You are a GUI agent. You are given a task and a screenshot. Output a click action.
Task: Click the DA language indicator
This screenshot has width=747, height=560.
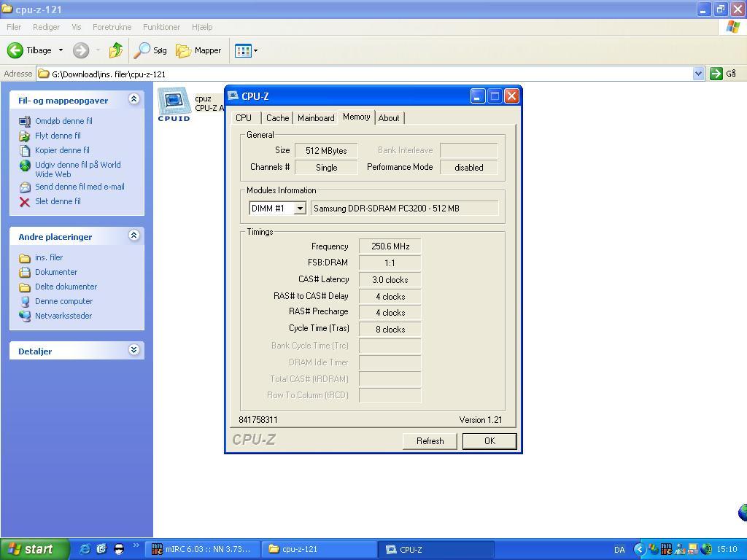click(619, 550)
